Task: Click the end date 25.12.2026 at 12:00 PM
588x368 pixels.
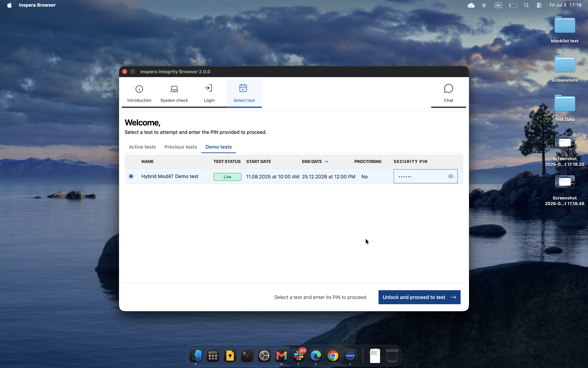Action: click(328, 177)
